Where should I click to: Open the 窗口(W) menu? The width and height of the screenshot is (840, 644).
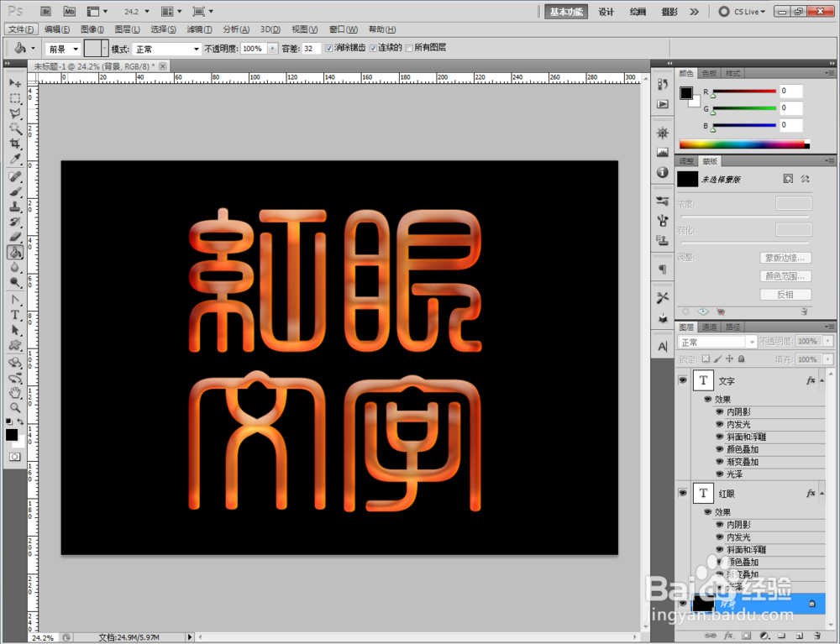tap(344, 29)
